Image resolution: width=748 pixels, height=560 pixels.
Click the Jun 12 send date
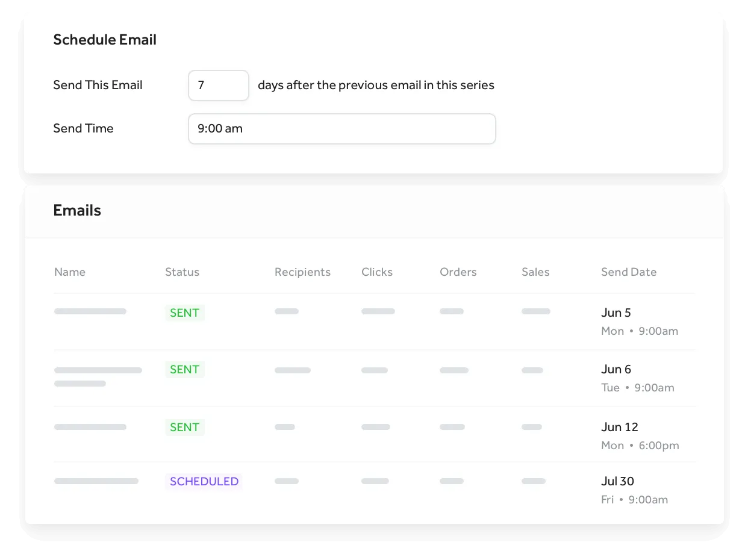619,427
